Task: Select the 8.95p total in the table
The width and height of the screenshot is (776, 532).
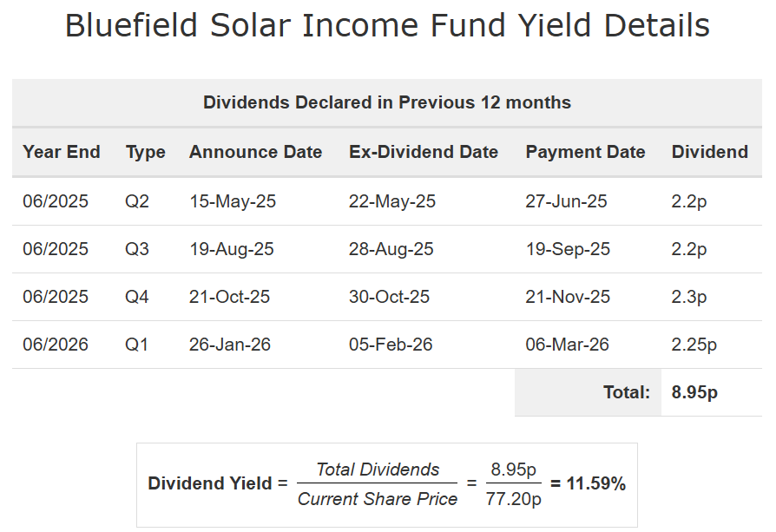Action: coord(694,392)
